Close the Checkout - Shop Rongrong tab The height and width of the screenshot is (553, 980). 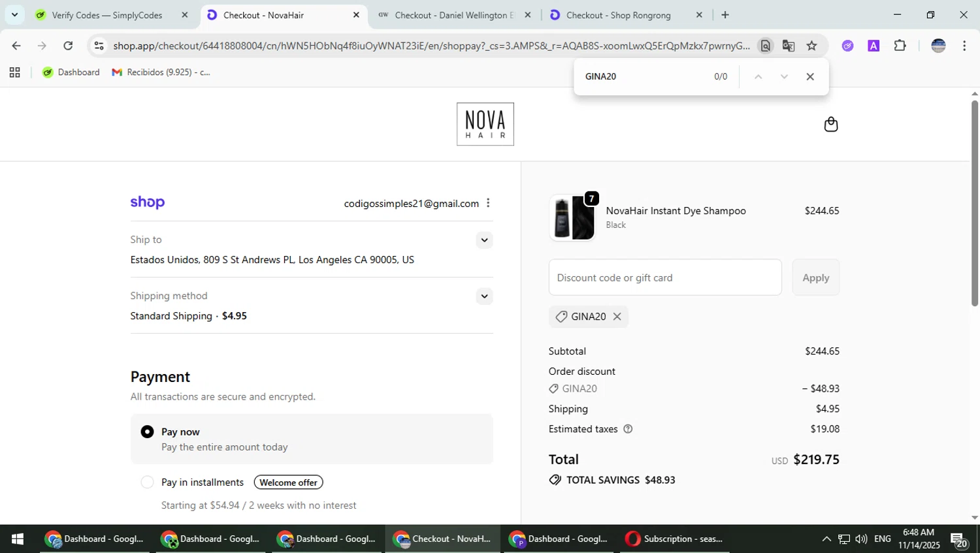point(699,15)
